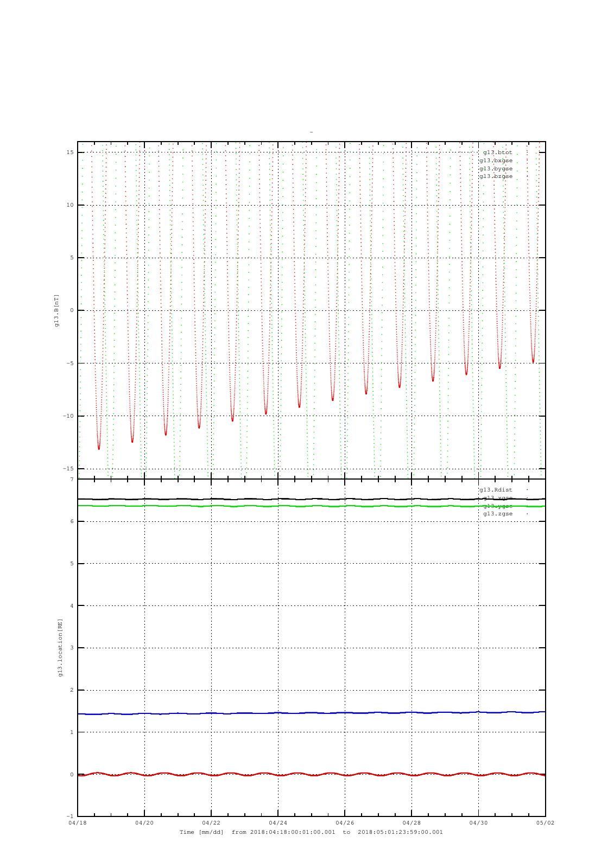Click the -1 tick label on lower plot

[x=69, y=816]
